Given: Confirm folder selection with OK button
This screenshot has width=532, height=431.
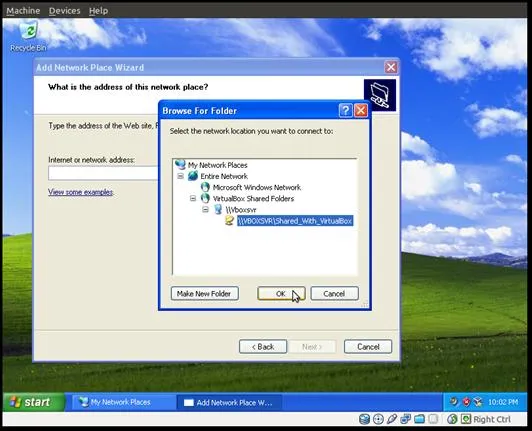Looking at the screenshot, I should (x=281, y=294).
